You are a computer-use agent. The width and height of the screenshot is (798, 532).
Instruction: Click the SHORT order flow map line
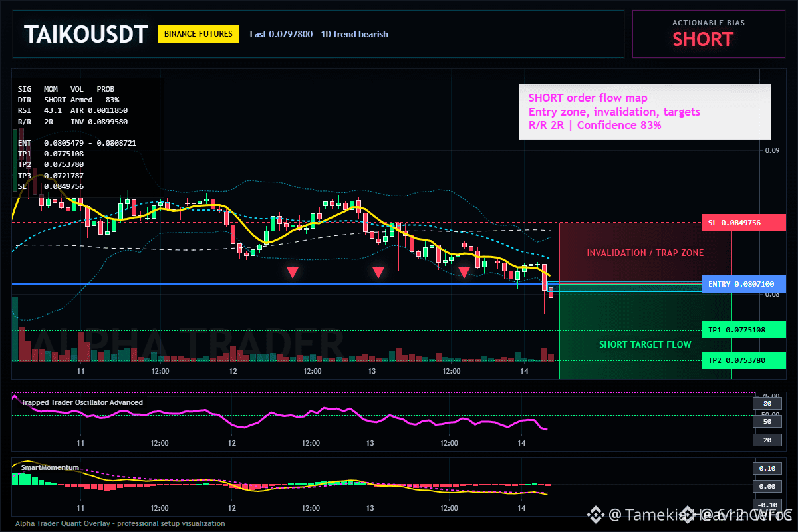(588, 98)
